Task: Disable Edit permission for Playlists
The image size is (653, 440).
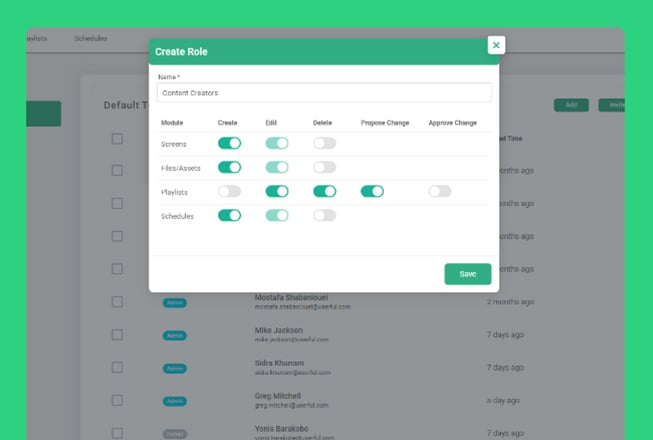Action: (277, 191)
